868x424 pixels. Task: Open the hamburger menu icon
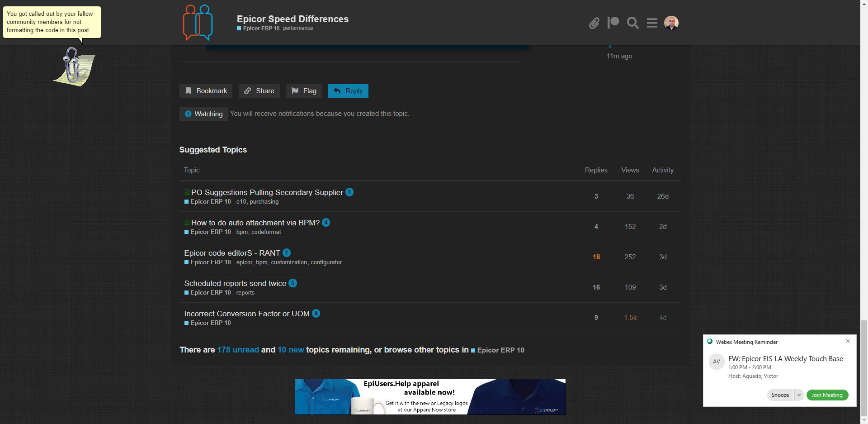652,23
